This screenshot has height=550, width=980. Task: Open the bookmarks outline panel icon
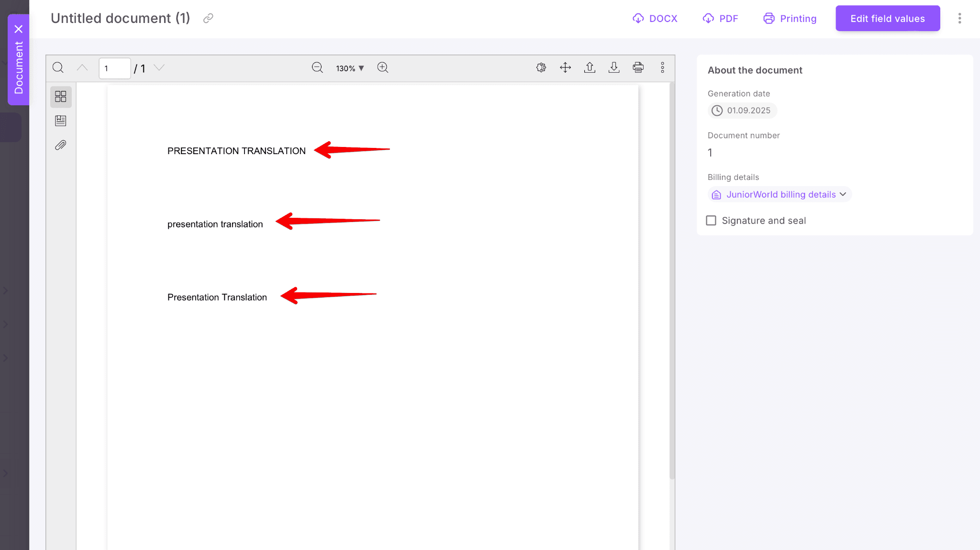click(61, 121)
